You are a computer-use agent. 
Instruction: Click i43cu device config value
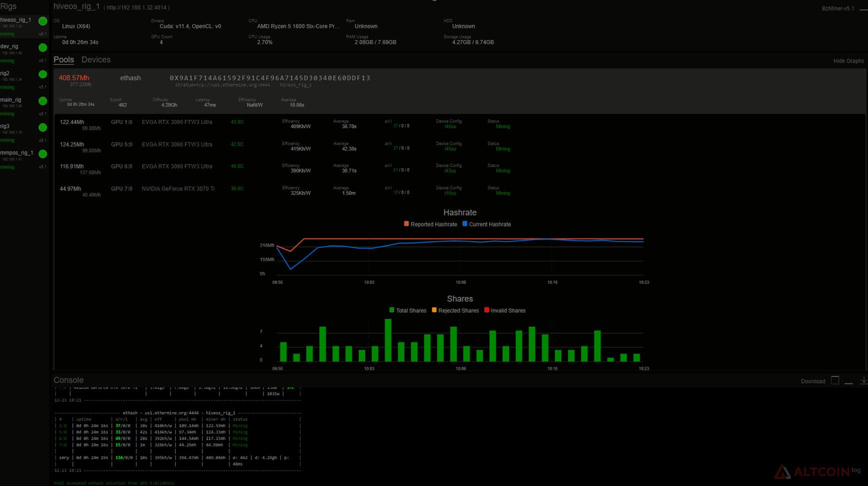(450, 171)
